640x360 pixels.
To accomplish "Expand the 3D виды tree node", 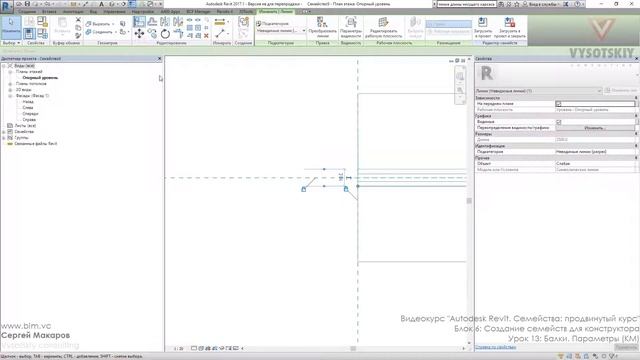I will [x=10, y=90].
